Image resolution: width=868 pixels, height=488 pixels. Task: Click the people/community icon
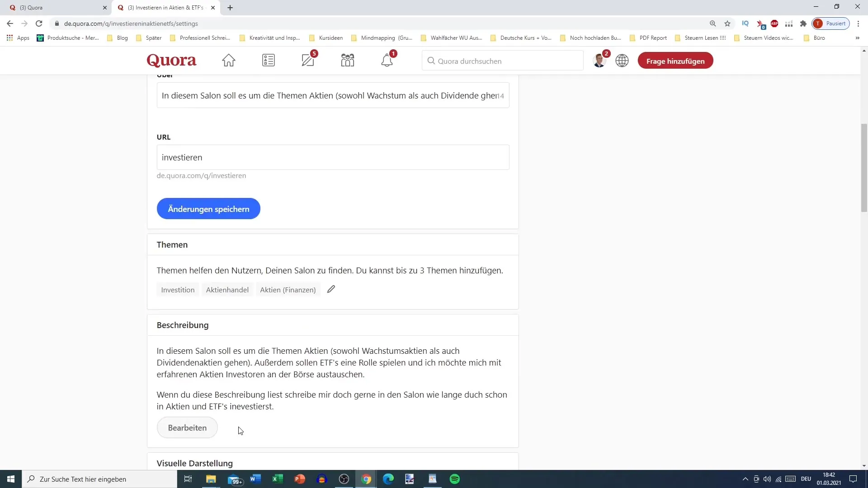coord(349,60)
